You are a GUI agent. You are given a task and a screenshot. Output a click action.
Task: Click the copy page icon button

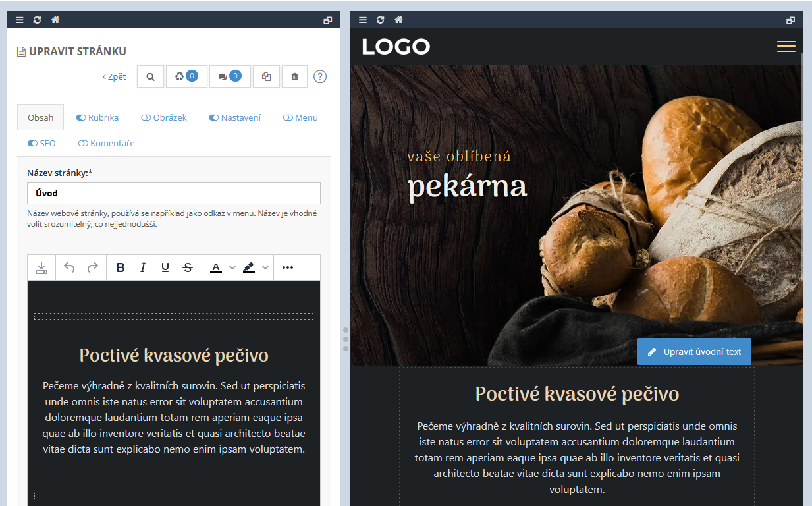point(266,76)
